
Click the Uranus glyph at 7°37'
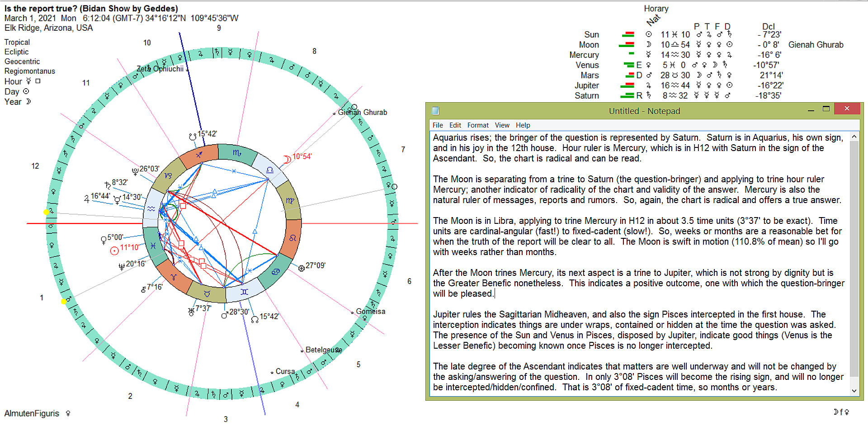click(191, 311)
